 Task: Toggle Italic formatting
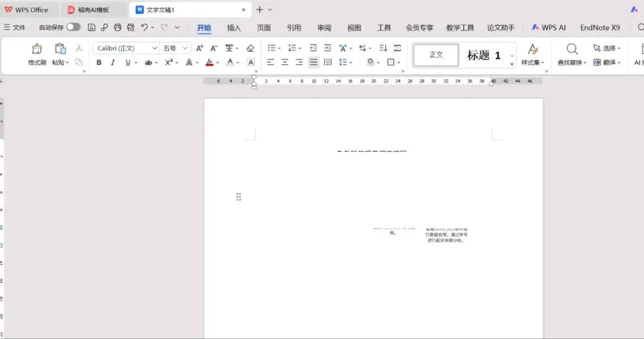tap(113, 63)
